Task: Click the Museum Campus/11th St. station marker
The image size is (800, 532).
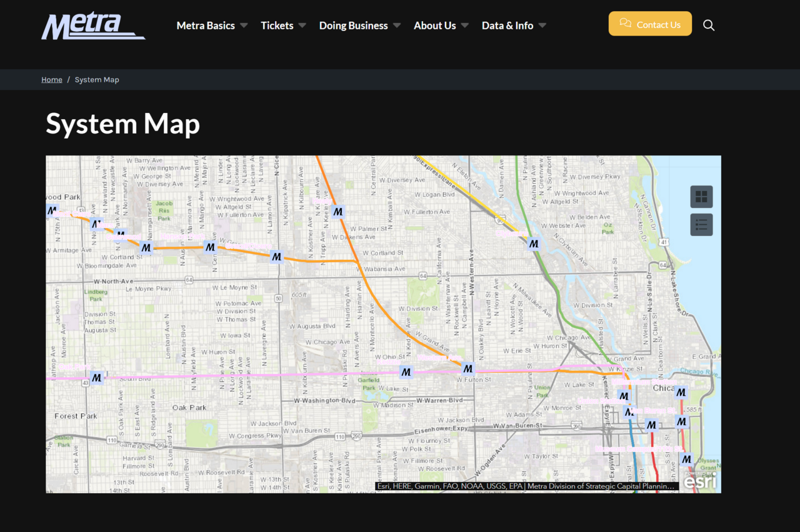Action: click(x=686, y=459)
